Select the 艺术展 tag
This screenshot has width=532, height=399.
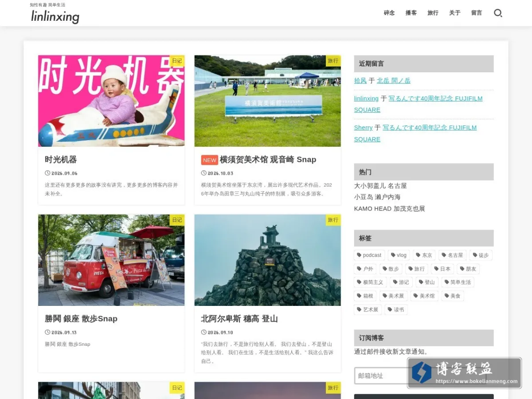click(368, 310)
